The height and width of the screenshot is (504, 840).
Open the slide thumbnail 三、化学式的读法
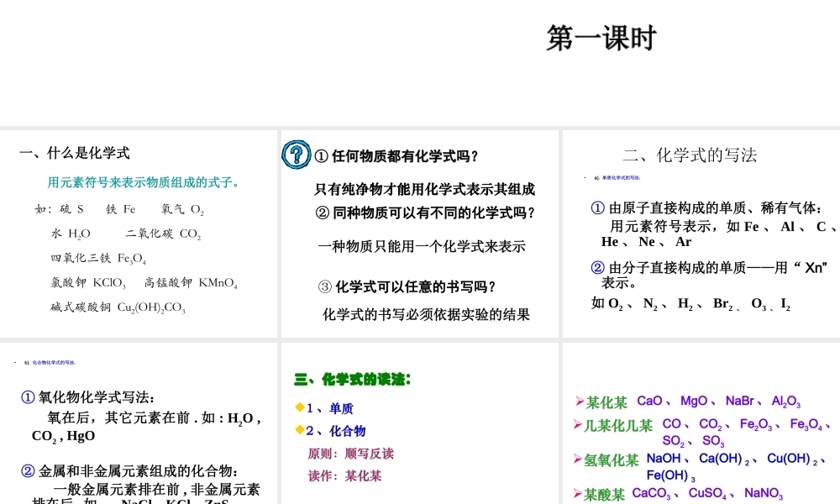(419, 423)
